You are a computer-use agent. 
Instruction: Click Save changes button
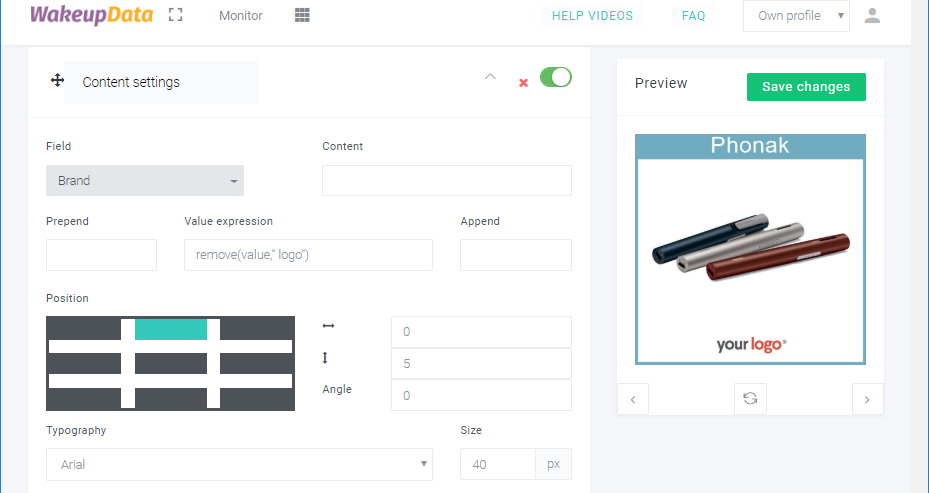806,87
